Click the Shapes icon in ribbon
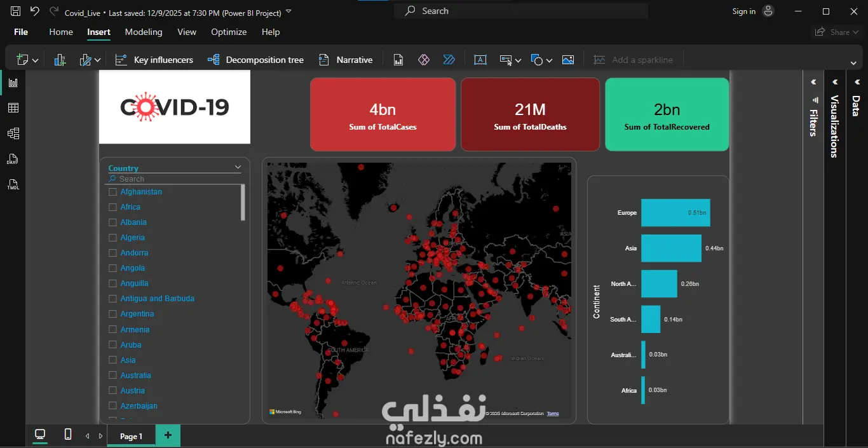Image resolution: width=868 pixels, height=448 pixels. tap(537, 60)
